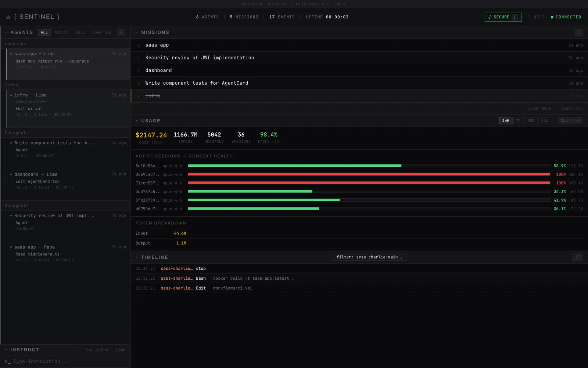The height and width of the screenshot is (368, 588).
Task: Select the dashboard — Lima agent card
Action: (x=68, y=184)
